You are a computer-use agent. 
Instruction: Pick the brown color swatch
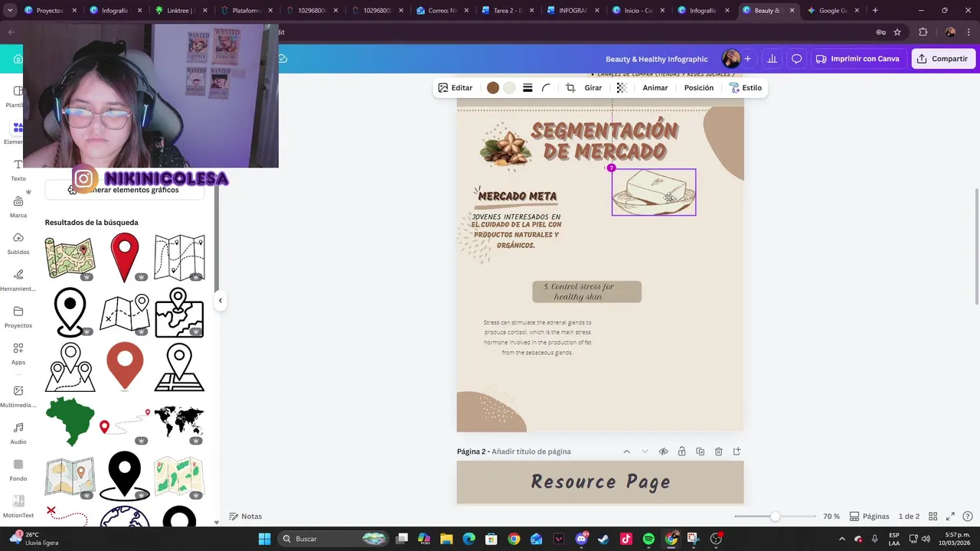(493, 88)
